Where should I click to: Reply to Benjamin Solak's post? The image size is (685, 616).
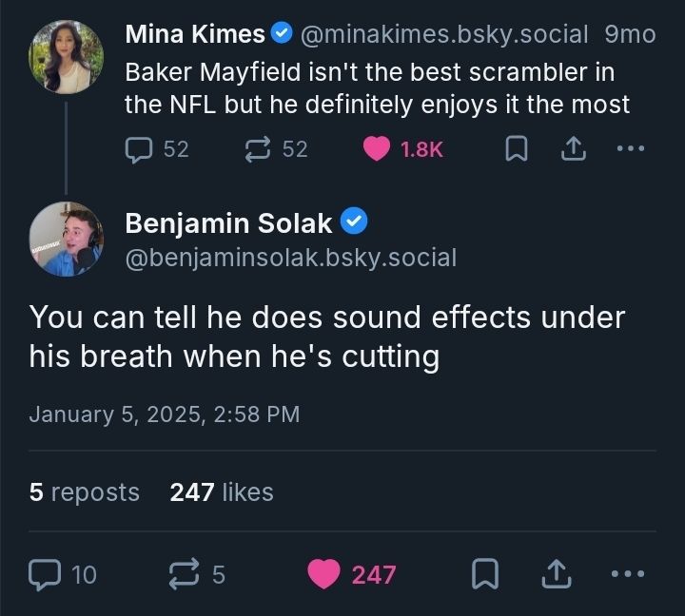(46, 573)
